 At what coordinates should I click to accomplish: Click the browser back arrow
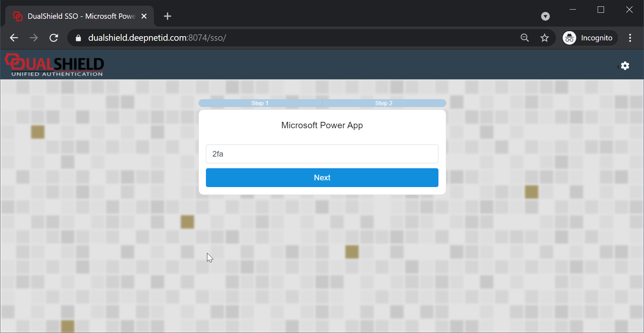coord(14,38)
